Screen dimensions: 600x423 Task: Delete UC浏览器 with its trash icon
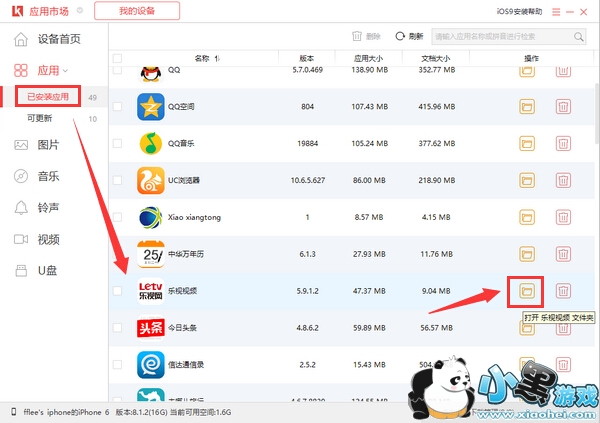pos(563,180)
